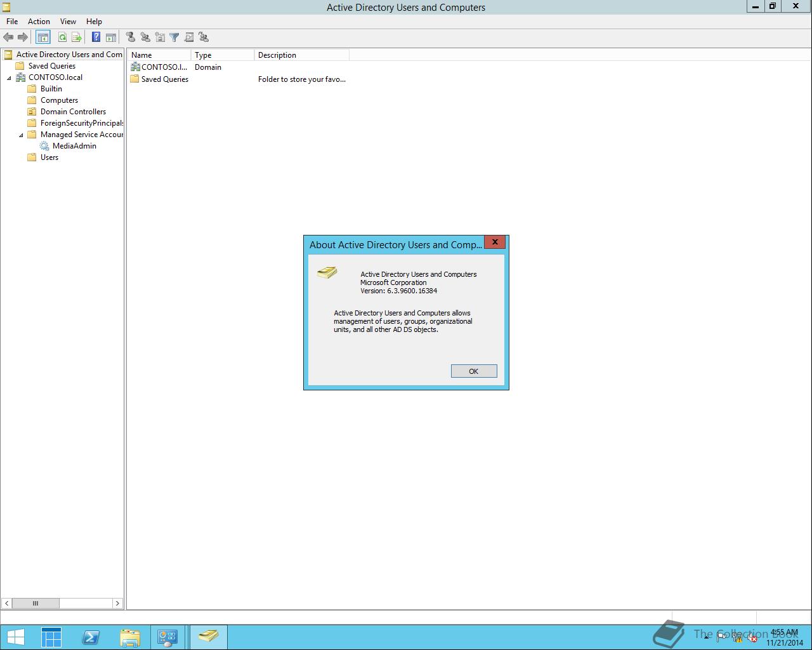Click 'Folder to store your favo...' description
The image size is (812, 650).
pyautogui.click(x=302, y=79)
